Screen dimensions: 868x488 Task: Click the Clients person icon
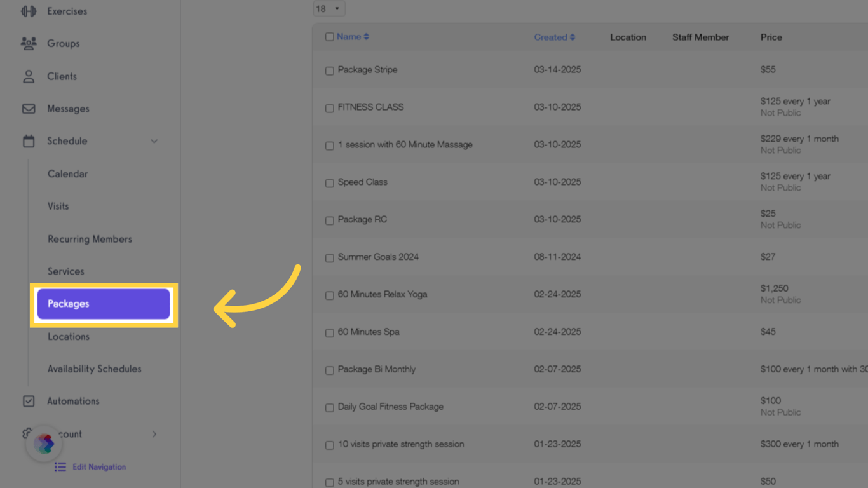29,76
